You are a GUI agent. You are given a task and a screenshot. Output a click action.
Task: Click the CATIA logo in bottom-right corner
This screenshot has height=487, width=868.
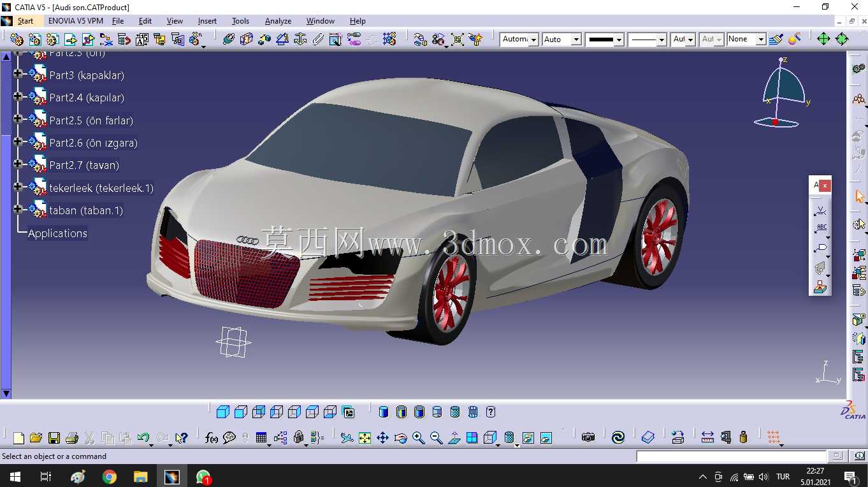coord(853,410)
